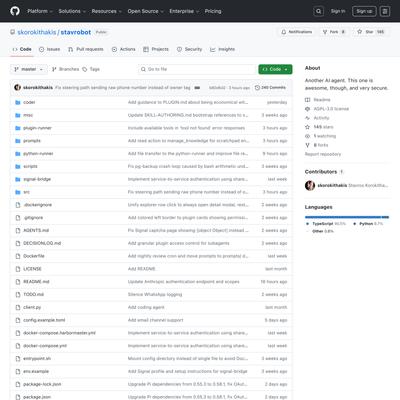
Task: Open the Insights tab
Action: (223, 49)
